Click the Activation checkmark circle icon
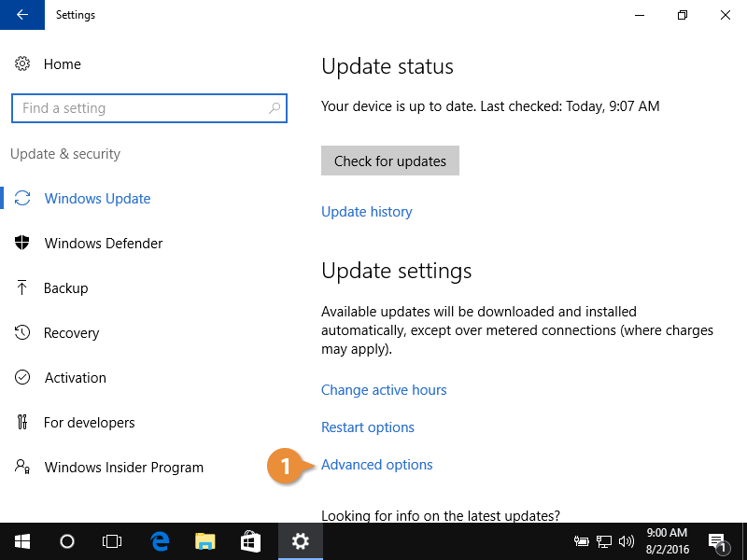 point(22,378)
